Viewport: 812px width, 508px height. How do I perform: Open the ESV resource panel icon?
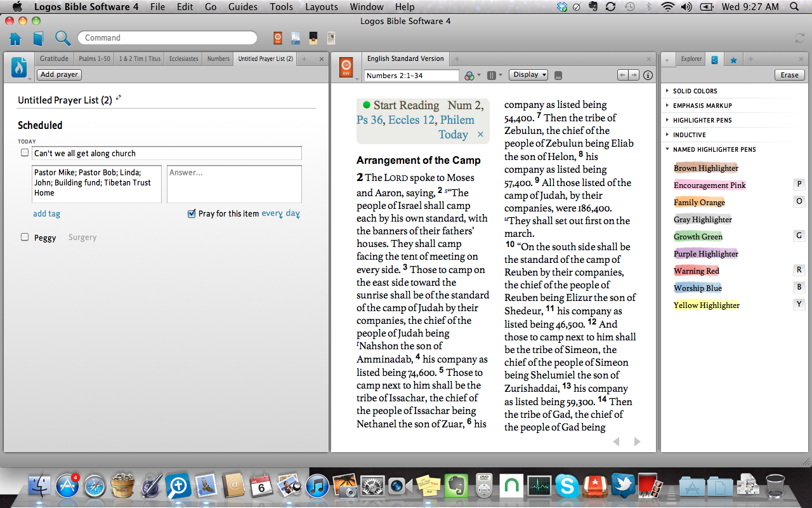[x=346, y=67]
